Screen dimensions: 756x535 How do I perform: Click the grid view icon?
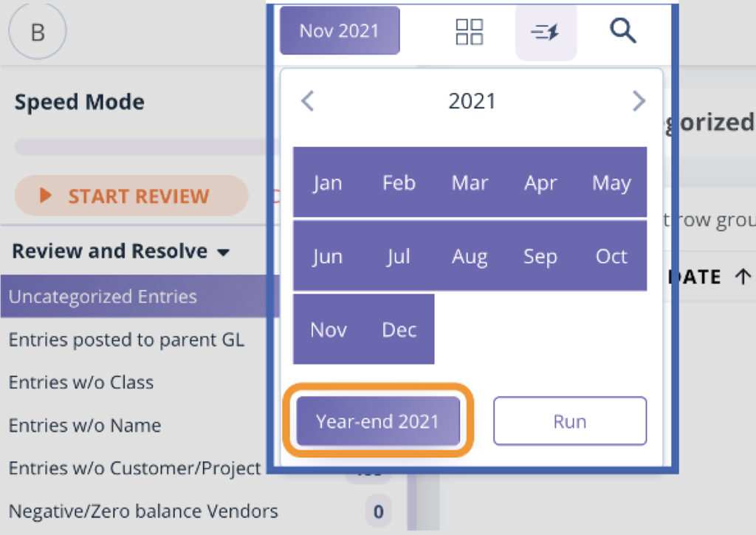[469, 32]
